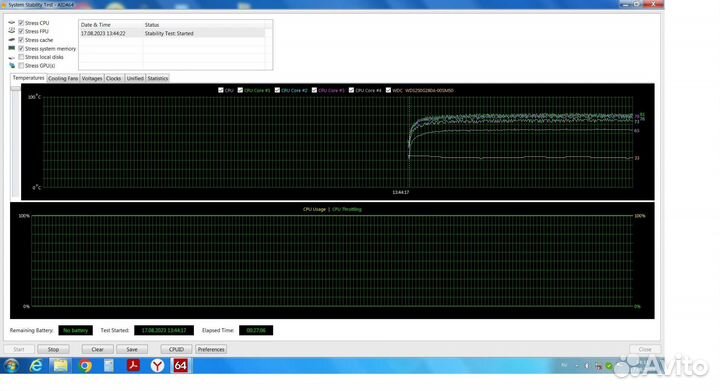Switch to the Cooling Fans tab
Image resolution: width=720 pixels, height=391 pixels.
(63, 78)
